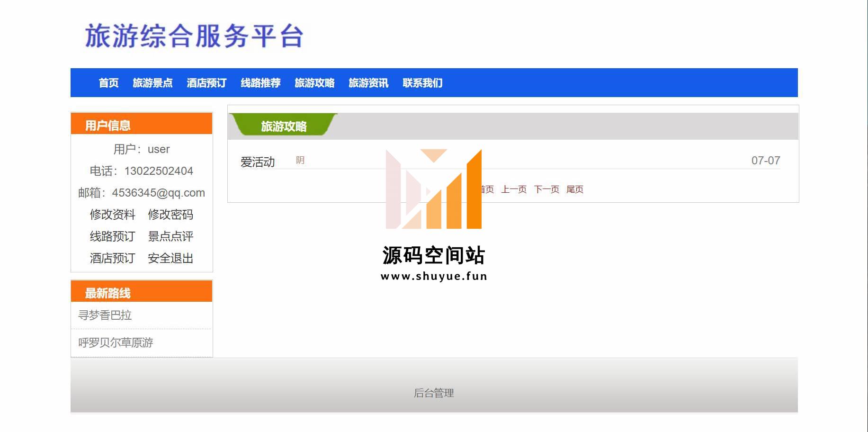
Task: Click 线路预订 in user panel
Action: [113, 236]
